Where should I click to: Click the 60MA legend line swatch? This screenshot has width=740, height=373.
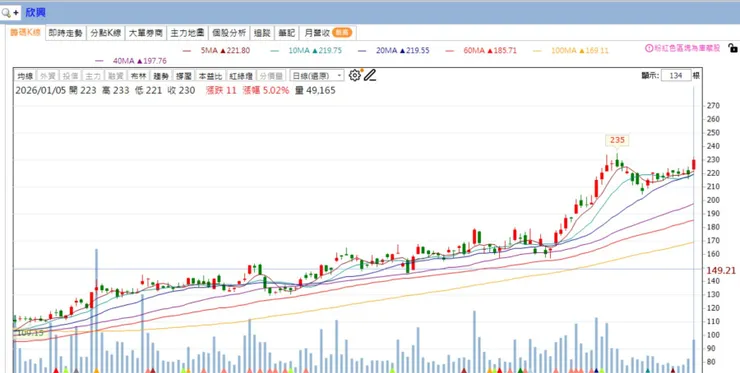click(x=450, y=51)
